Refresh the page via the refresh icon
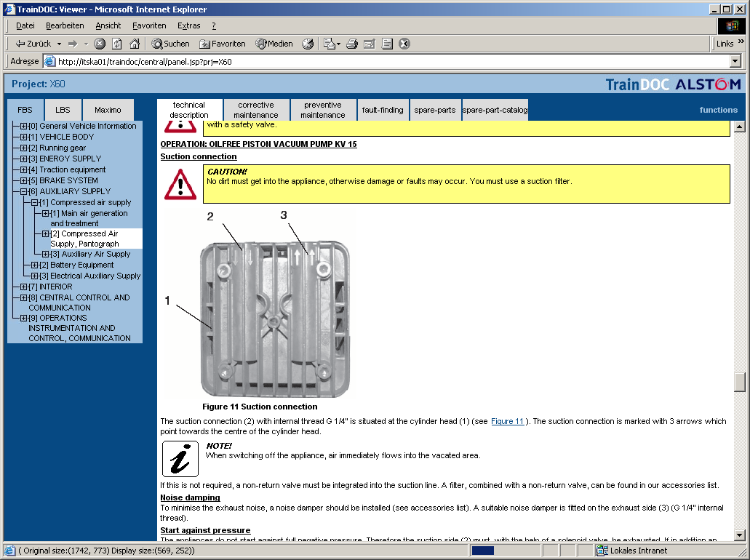The image size is (750, 560). coord(116,44)
